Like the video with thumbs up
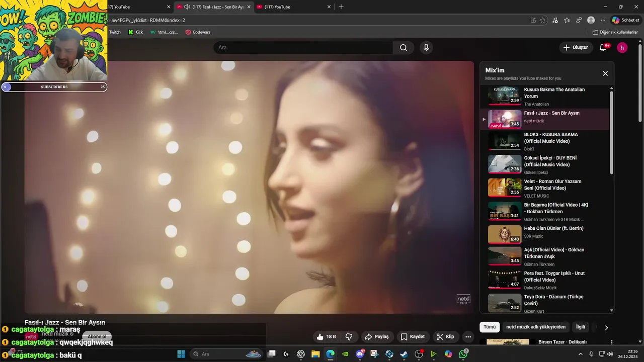644x362 pixels. tap(326, 337)
